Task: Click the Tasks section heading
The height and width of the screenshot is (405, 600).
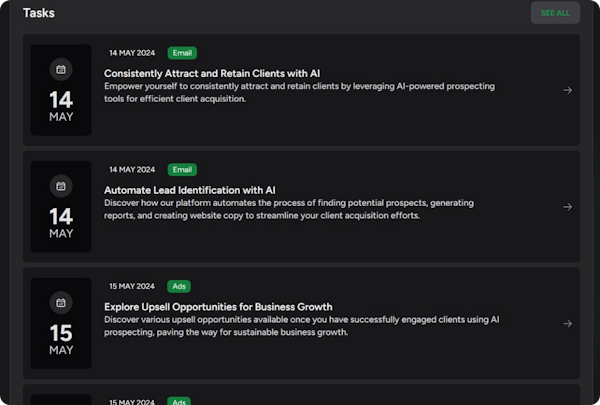Action: [x=39, y=13]
